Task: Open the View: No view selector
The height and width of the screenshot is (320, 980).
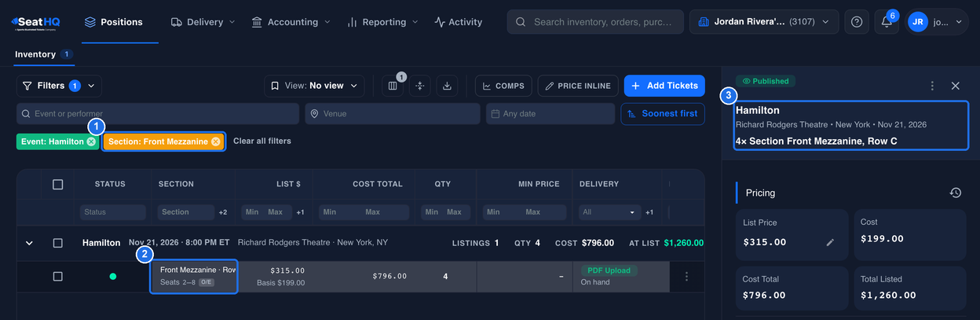Action: click(314, 86)
